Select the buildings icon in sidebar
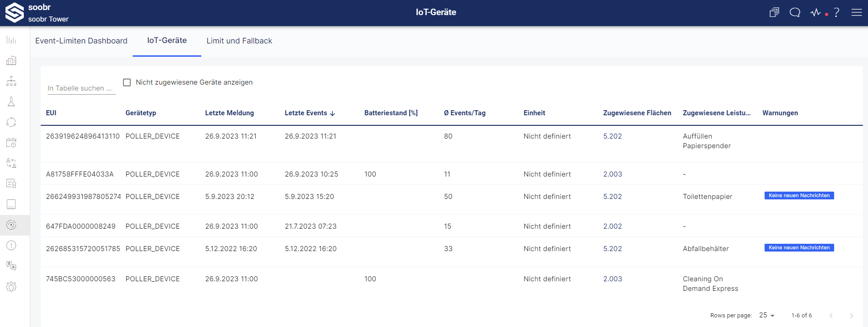 point(11,61)
